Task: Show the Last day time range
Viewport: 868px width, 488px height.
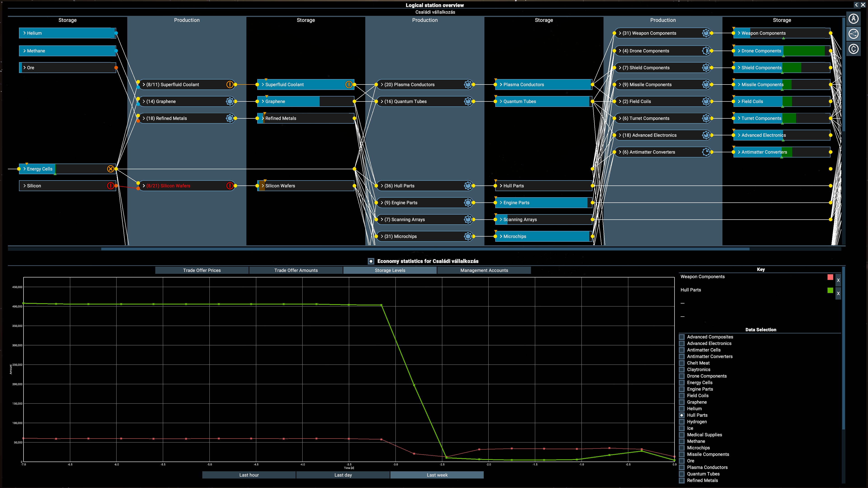Action: tap(343, 475)
